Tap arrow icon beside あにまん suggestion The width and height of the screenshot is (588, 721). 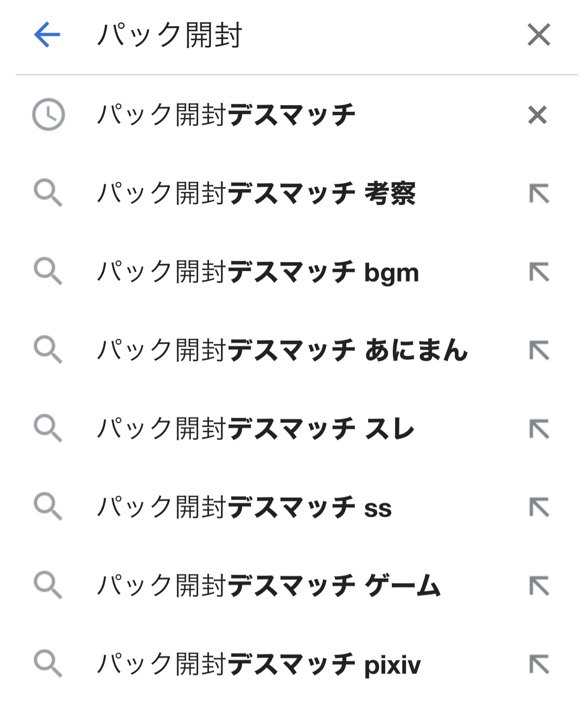tap(539, 350)
